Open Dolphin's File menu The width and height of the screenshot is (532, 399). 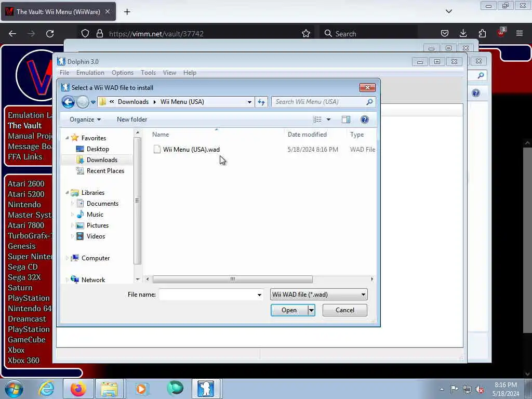click(64, 73)
